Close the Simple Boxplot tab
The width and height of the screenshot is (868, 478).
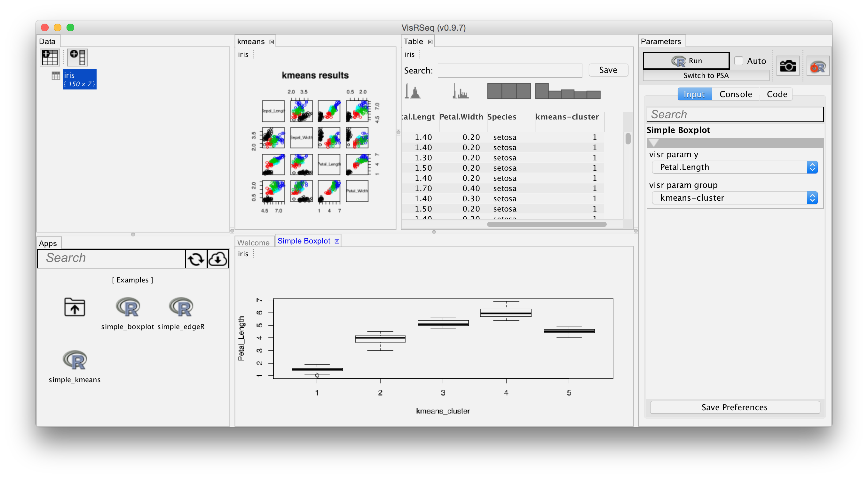(x=337, y=241)
